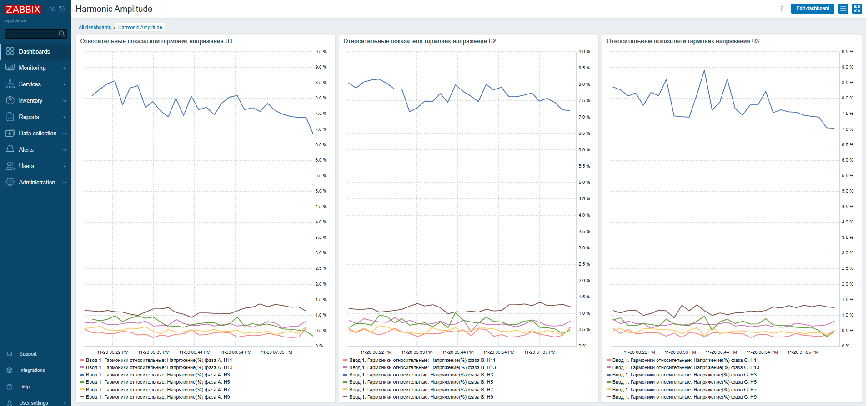This screenshot has height=406, width=868.
Task: Click the Edit dashboard button
Action: pyautogui.click(x=813, y=9)
